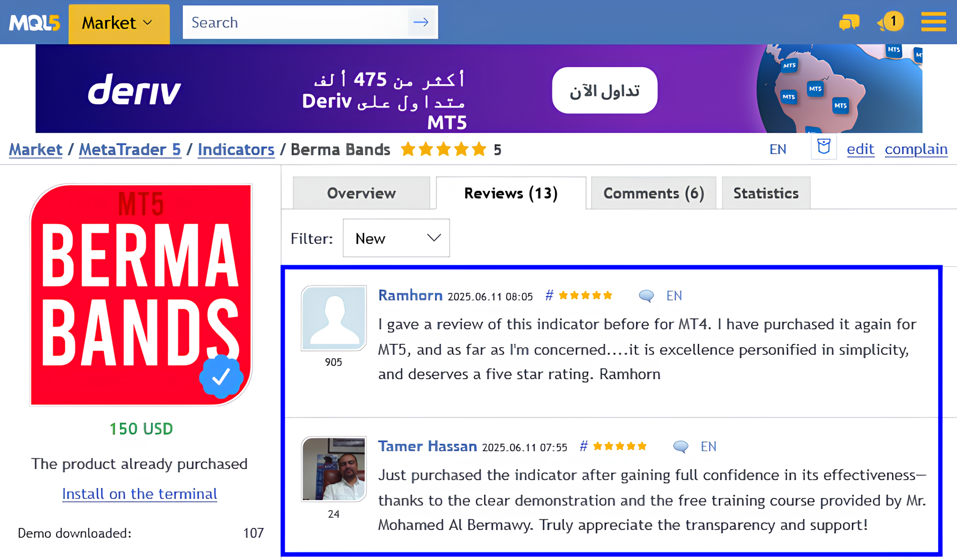Screen dimensions: 957x560
Task: Click the Arabic trade-now banner button
Action: (604, 90)
